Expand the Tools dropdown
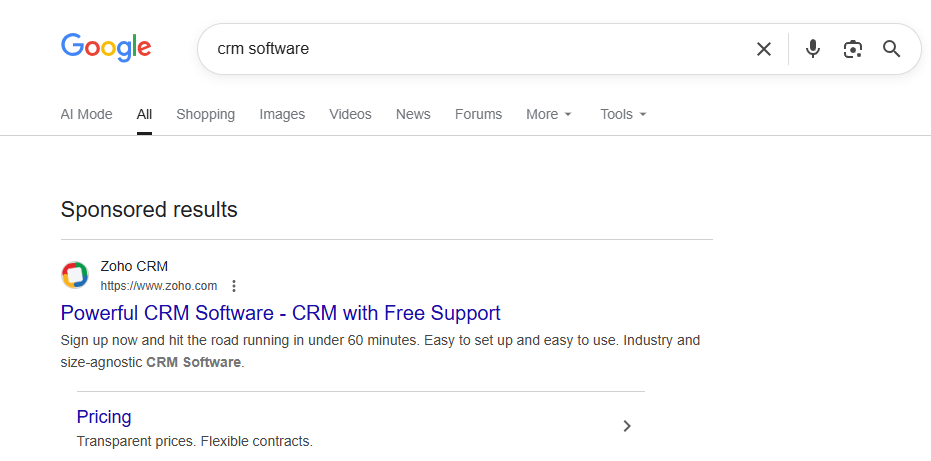This screenshot has height=461, width=931. 623,114
